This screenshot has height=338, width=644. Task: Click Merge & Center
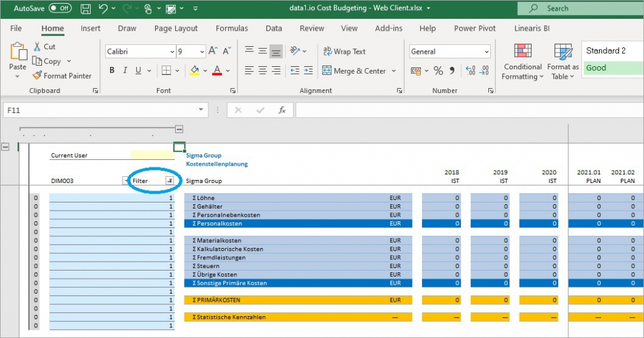pos(354,71)
